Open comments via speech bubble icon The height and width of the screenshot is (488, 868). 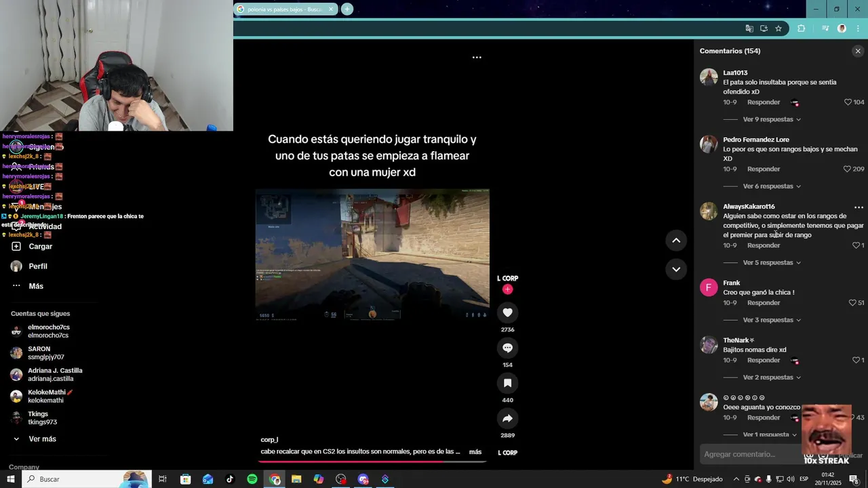click(507, 348)
